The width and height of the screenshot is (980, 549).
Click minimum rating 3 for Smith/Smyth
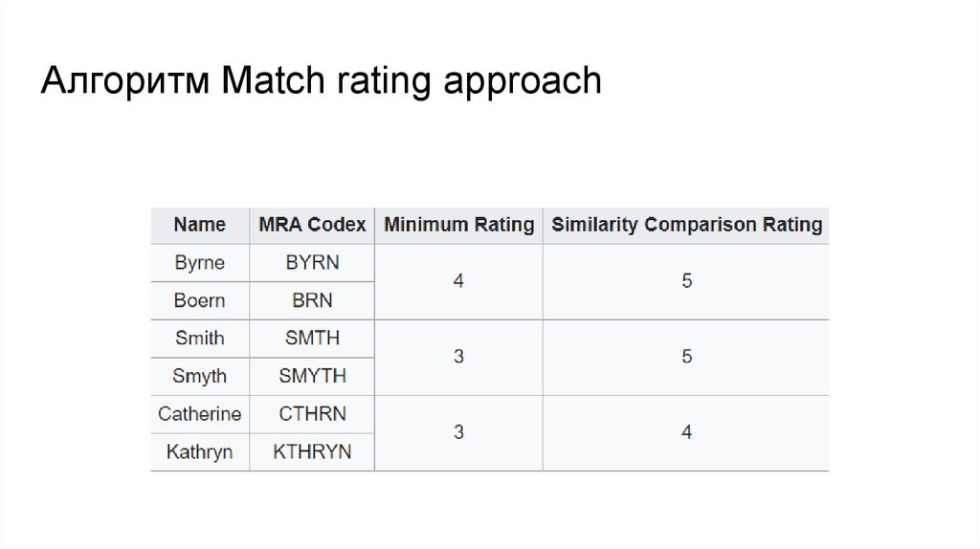458,358
